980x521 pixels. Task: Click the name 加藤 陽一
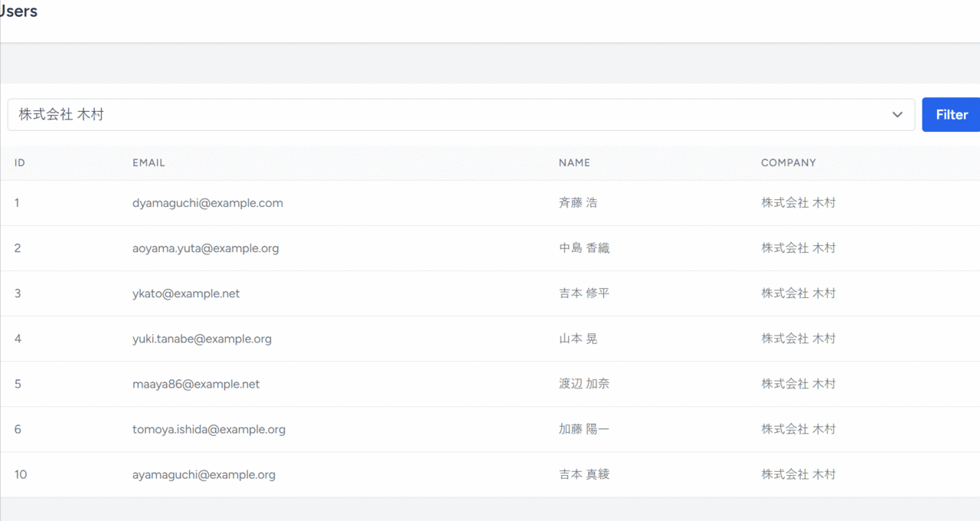click(x=584, y=429)
